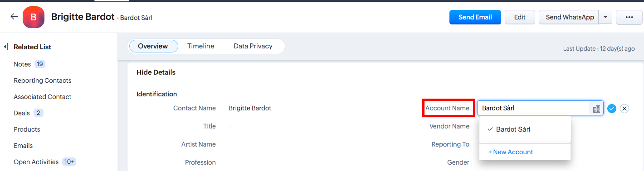
Task: Click the Edit button
Action: [520, 17]
